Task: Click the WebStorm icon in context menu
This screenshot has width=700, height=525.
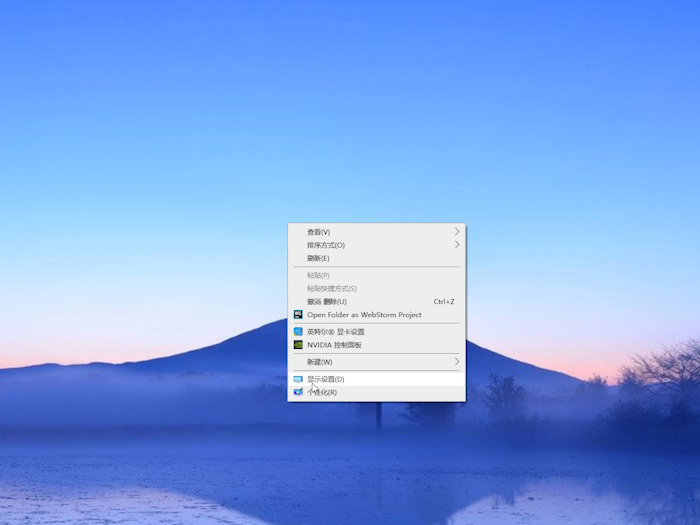Action: point(297,315)
